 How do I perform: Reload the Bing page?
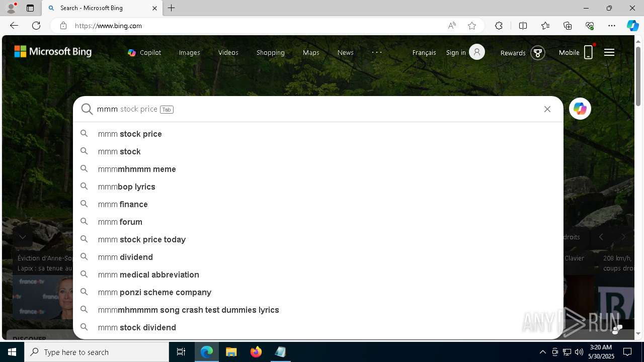[36, 26]
